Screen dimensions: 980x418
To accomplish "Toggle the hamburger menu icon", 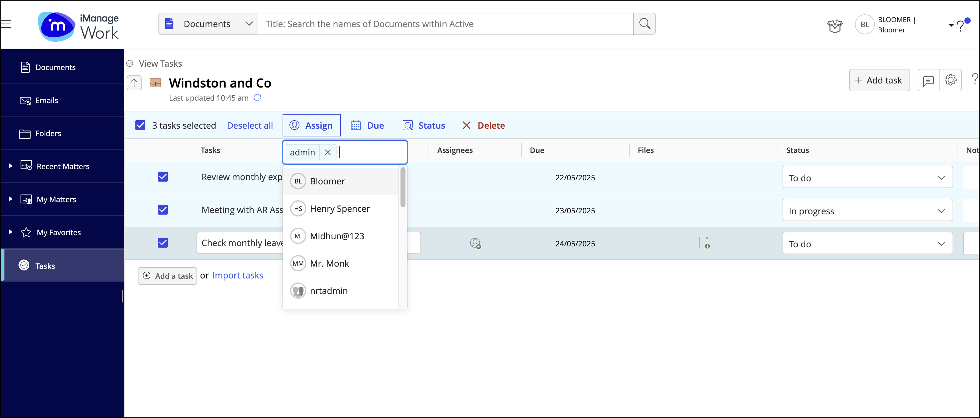I will (x=6, y=24).
